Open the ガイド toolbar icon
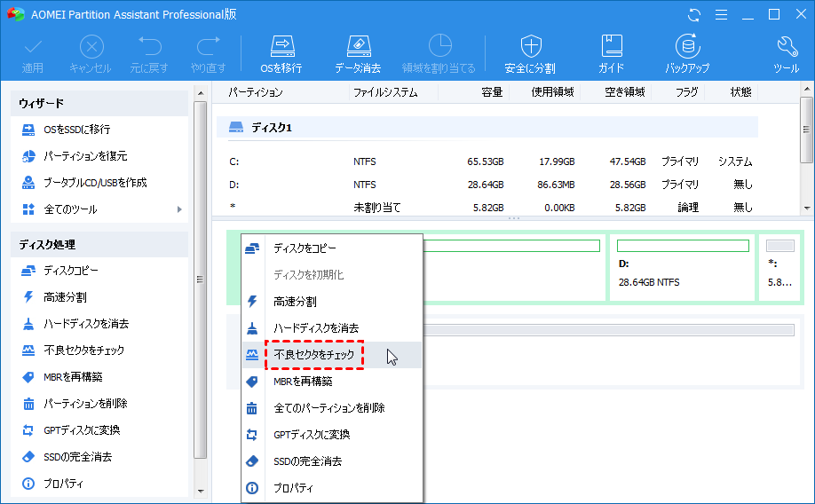Image resolution: width=815 pixels, height=504 pixels. pos(611,54)
